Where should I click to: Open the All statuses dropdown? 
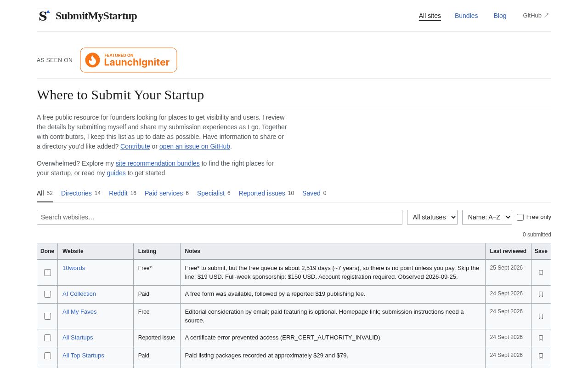432,217
